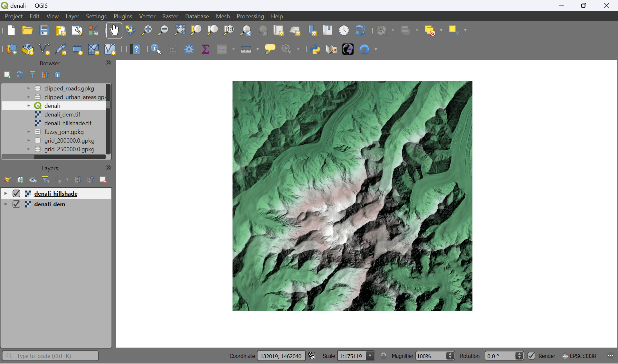Select the Pan Map tool
The width and height of the screenshot is (618, 364).
click(x=114, y=30)
